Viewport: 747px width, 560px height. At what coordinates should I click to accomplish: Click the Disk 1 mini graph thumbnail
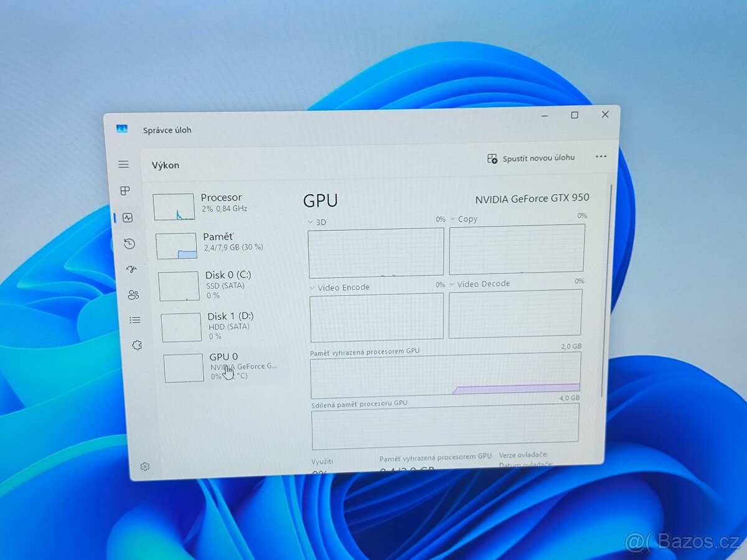181,327
